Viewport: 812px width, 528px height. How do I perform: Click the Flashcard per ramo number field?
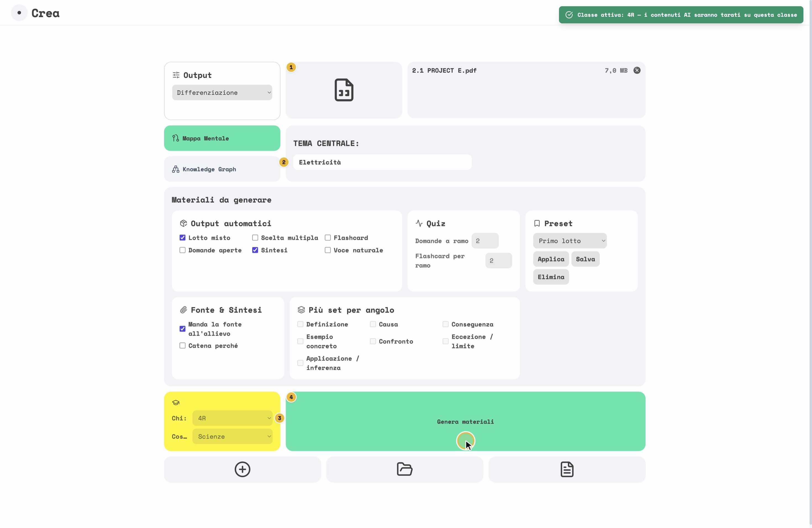coord(499,261)
